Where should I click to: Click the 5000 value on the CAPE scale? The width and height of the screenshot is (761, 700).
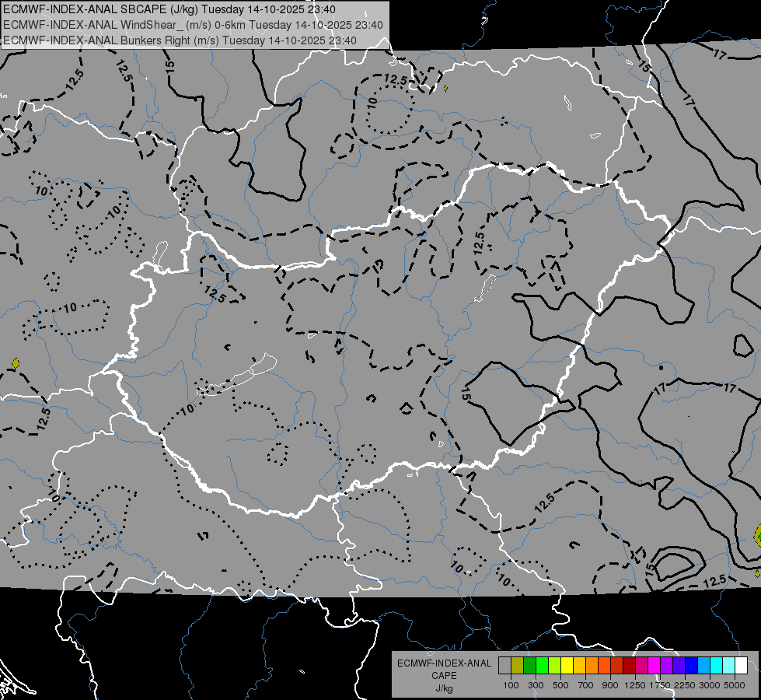coord(735,685)
